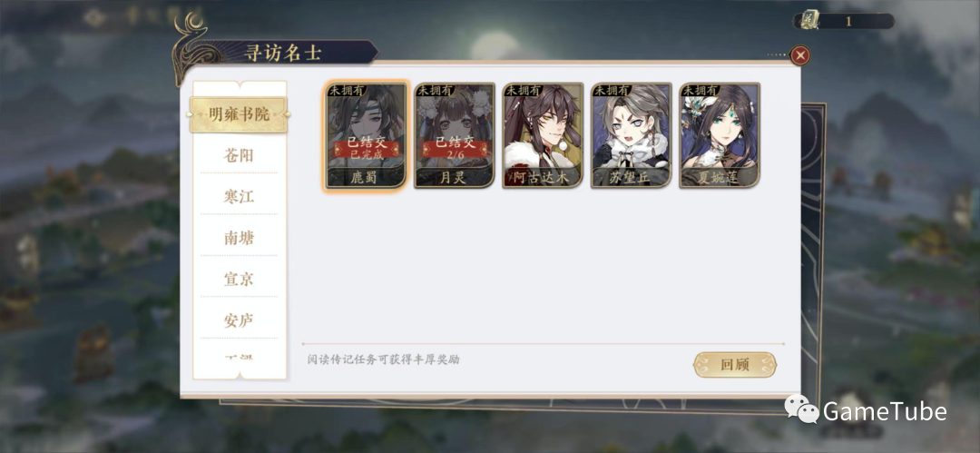Show the 安庐 location list
980x453 pixels.
240,320
